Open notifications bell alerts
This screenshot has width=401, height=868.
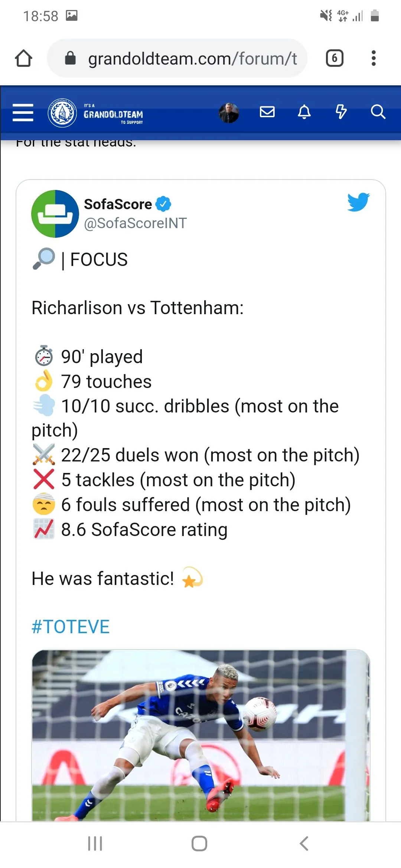coord(304,112)
